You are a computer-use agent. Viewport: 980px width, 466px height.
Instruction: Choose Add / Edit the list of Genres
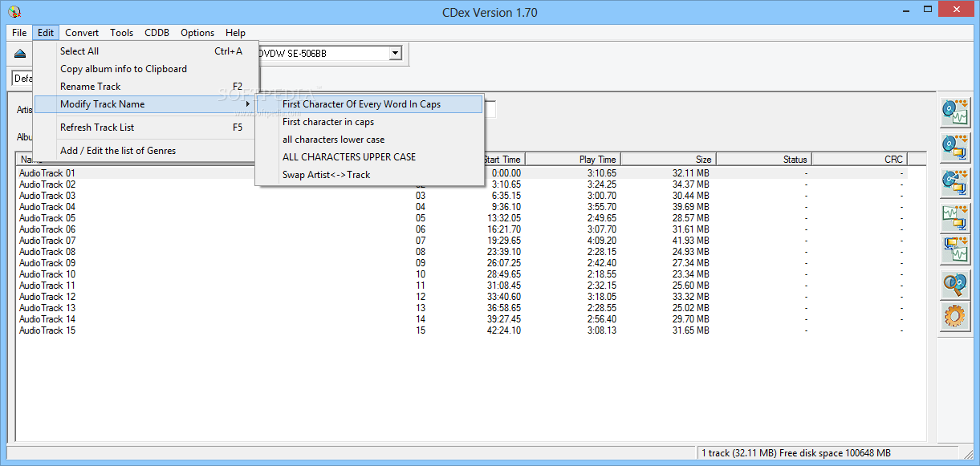click(x=146, y=151)
